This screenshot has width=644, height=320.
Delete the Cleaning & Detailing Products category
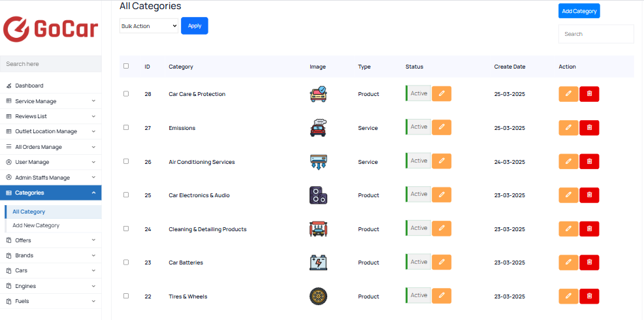pos(589,229)
